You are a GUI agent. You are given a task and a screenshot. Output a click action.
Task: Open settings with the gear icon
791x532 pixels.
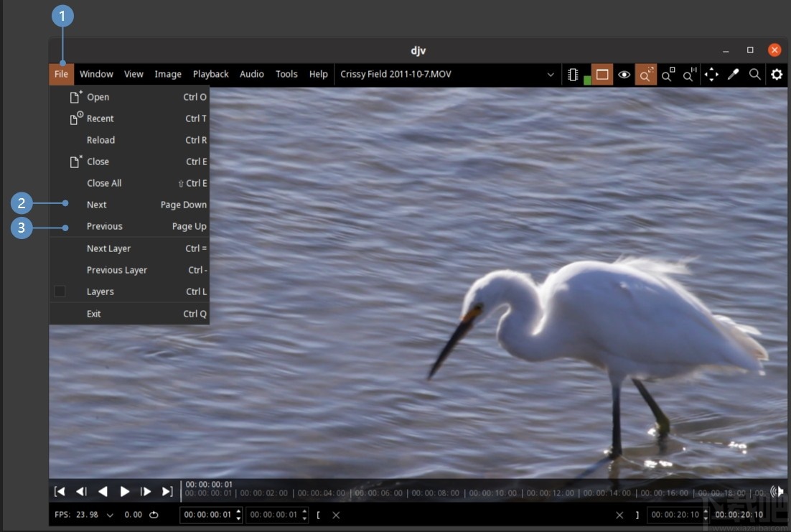777,75
